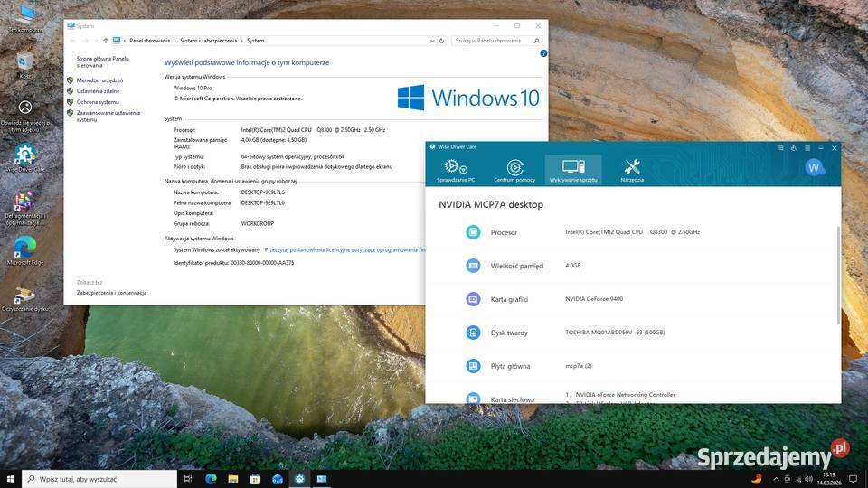The height and width of the screenshot is (488, 868).
Task: Click 'NVIDIA nForce Networking Controller' entry
Action: click(625, 395)
